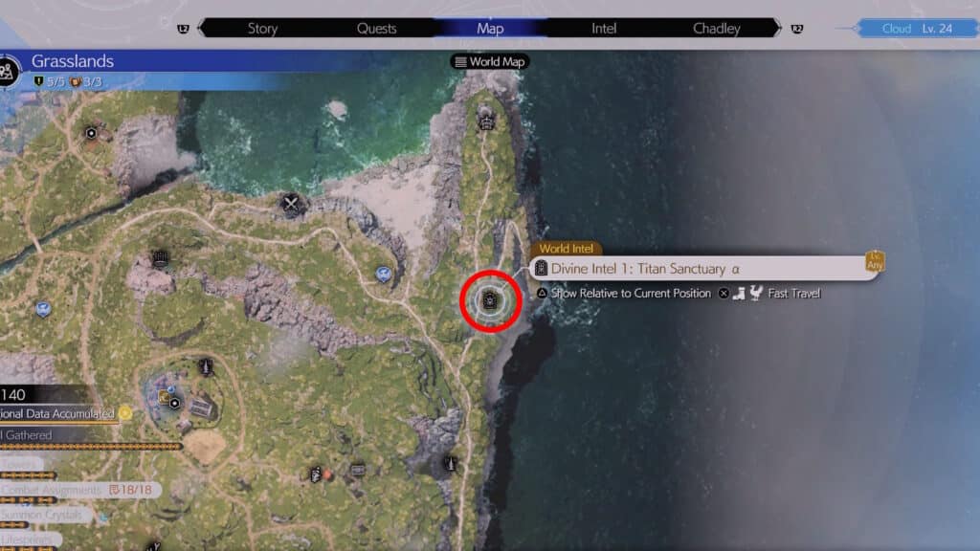The height and width of the screenshot is (551, 980).
Task: Select the Titan Sanctuary map marker
Action: pos(491,301)
